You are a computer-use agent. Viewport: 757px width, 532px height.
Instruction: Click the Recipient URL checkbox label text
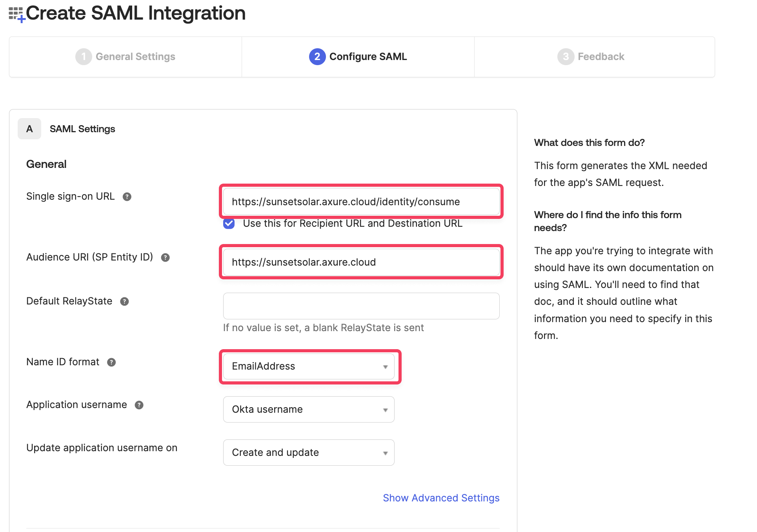(353, 224)
